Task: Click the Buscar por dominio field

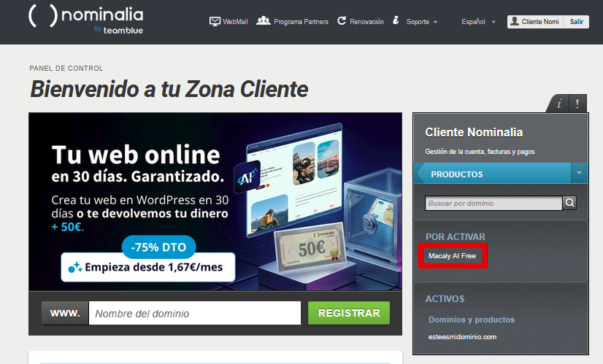Action: pos(493,203)
